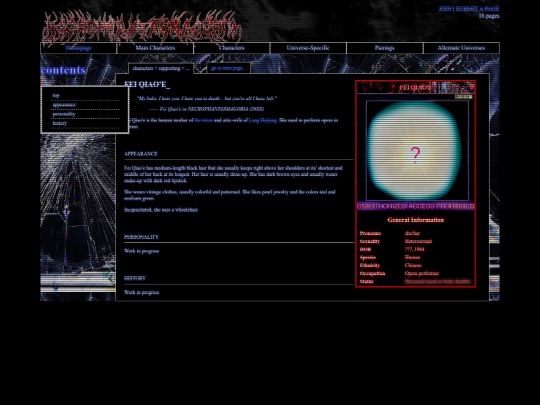Image resolution: width=540 pixels, height=405 pixels.
Task: Click the NECROPHANTASMAGORIA quote attribution line
Action: (x=207, y=109)
